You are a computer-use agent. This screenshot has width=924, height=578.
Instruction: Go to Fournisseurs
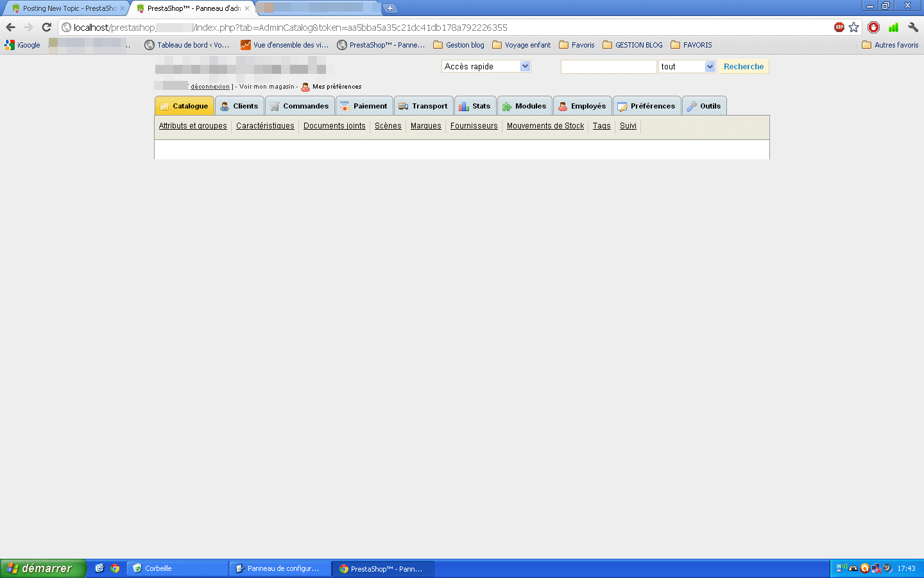pos(474,126)
